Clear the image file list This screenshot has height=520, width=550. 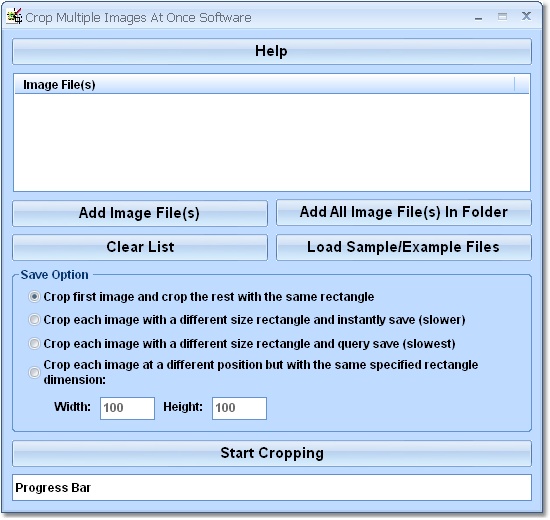140,247
